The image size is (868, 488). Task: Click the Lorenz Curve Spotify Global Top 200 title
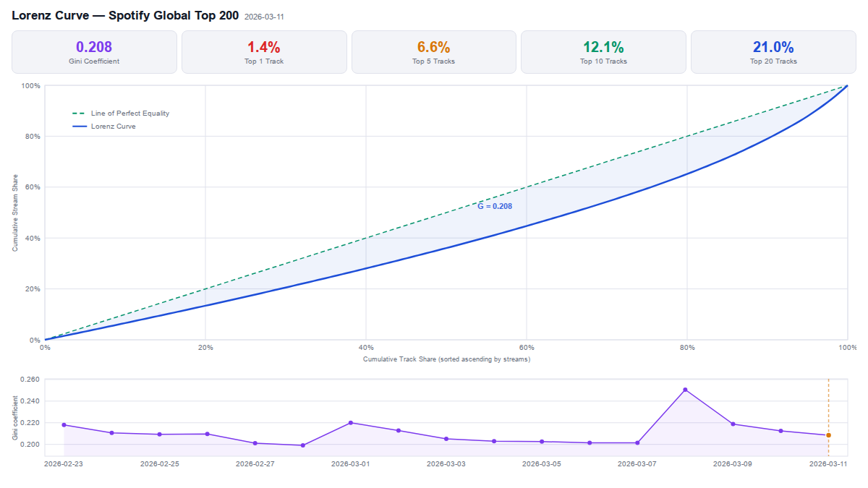point(125,15)
